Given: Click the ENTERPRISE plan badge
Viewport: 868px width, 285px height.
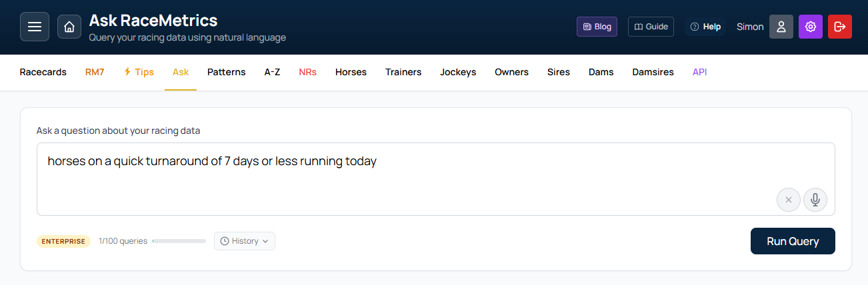Looking at the screenshot, I should [63, 241].
